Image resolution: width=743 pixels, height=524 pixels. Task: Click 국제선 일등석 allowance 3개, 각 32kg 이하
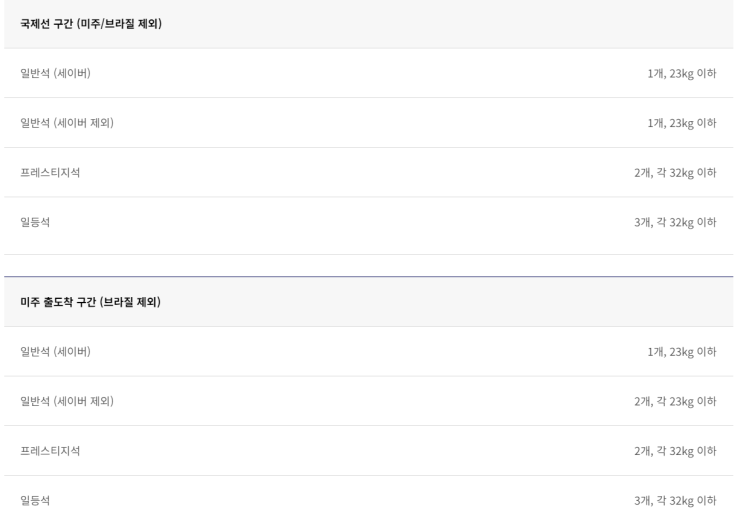pyautogui.click(x=675, y=222)
